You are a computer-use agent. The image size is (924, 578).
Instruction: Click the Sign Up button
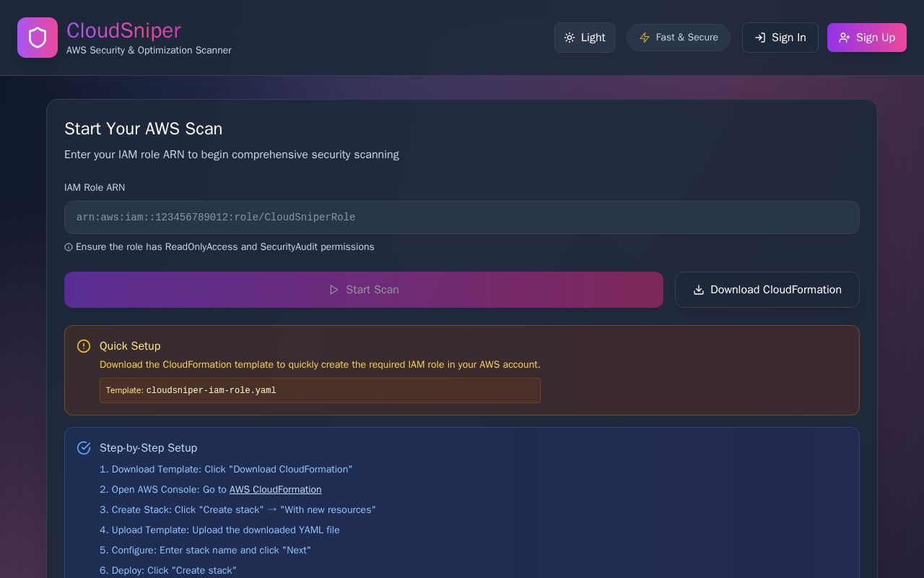(867, 38)
